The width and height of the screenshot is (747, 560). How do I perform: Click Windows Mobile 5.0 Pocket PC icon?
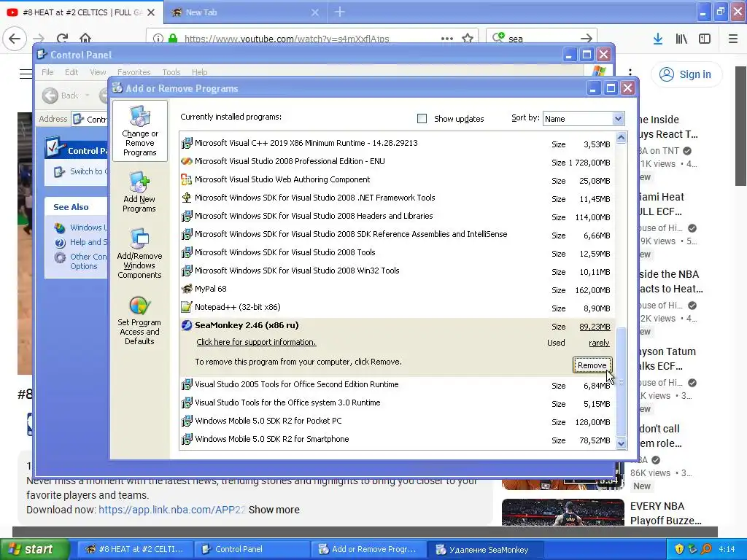[x=187, y=421]
